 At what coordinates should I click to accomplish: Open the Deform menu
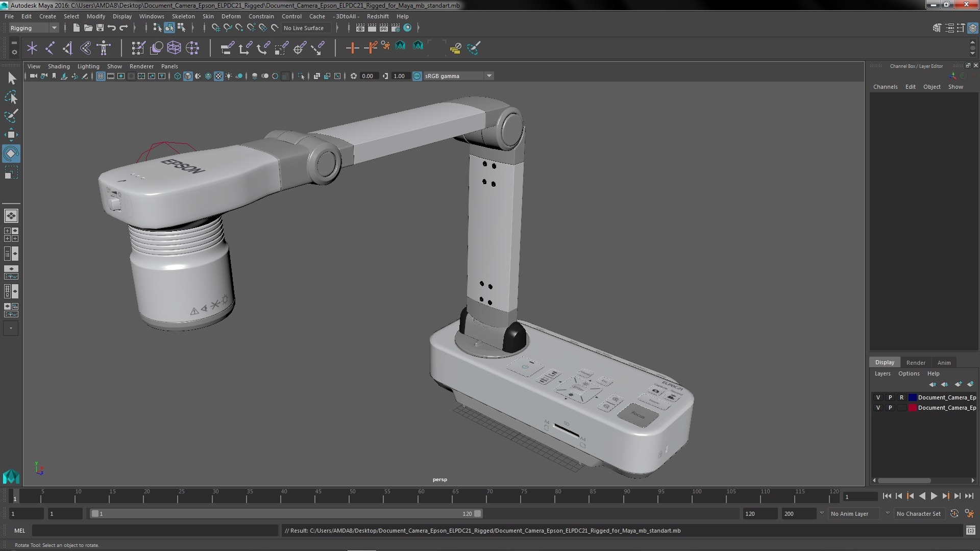[x=231, y=16]
